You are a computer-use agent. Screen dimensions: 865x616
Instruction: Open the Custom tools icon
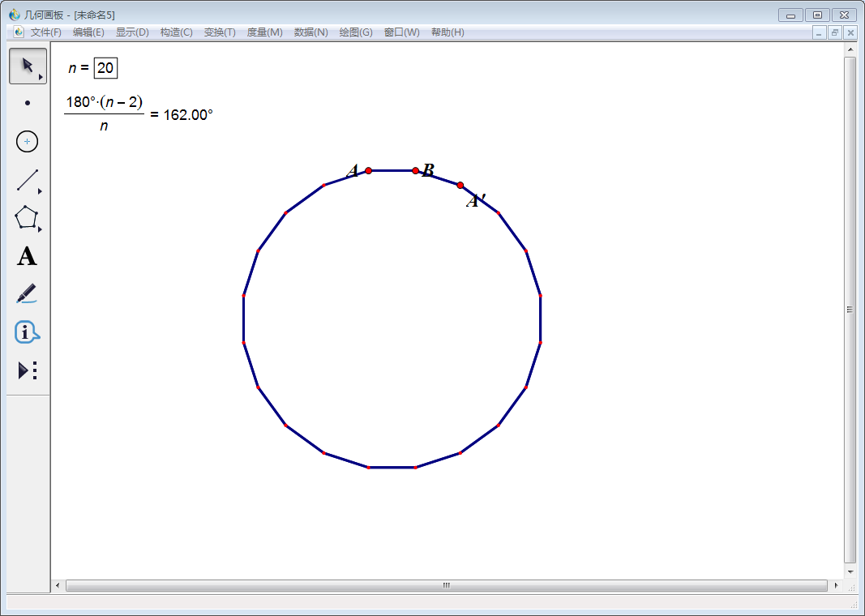pyautogui.click(x=27, y=370)
